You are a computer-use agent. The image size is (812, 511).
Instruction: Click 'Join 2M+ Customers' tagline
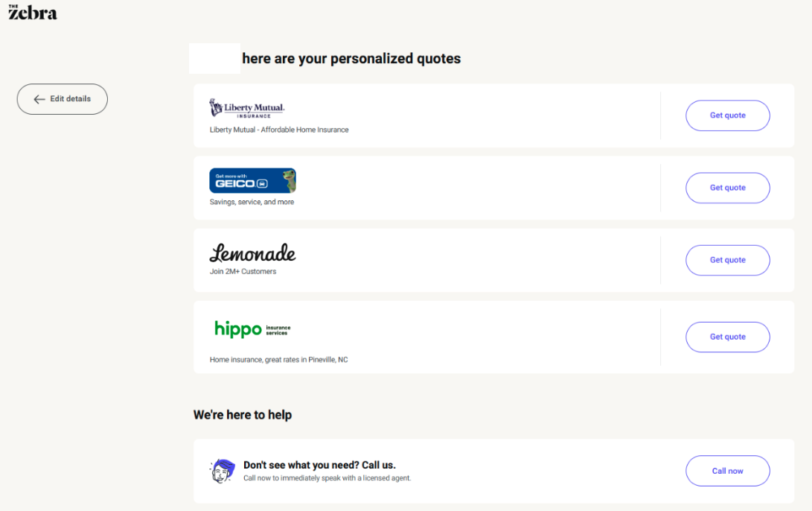[x=243, y=272]
